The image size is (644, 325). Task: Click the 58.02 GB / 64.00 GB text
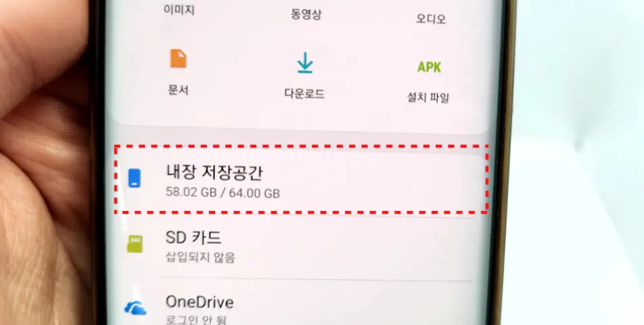tap(223, 193)
